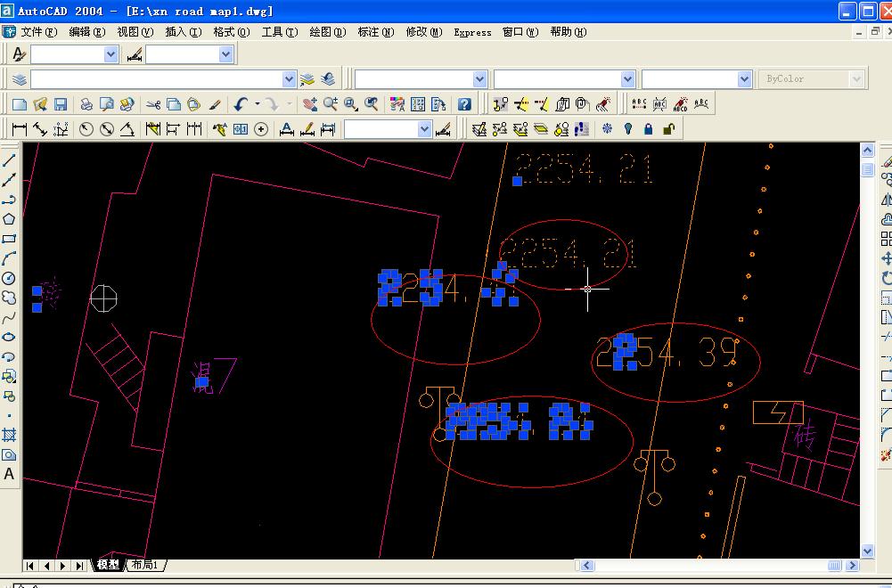Open the linetype control dropdown
This screenshot has width=892, height=588.
(627, 79)
